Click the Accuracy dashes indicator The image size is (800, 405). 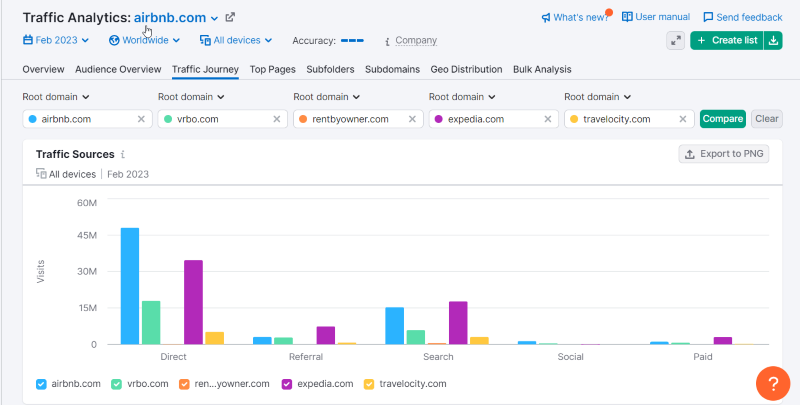tap(352, 40)
